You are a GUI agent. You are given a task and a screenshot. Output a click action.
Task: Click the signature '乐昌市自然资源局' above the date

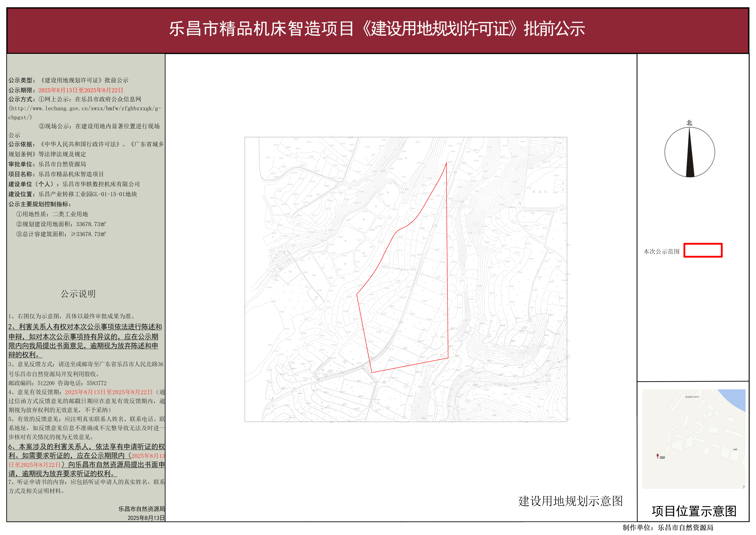pos(142,509)
